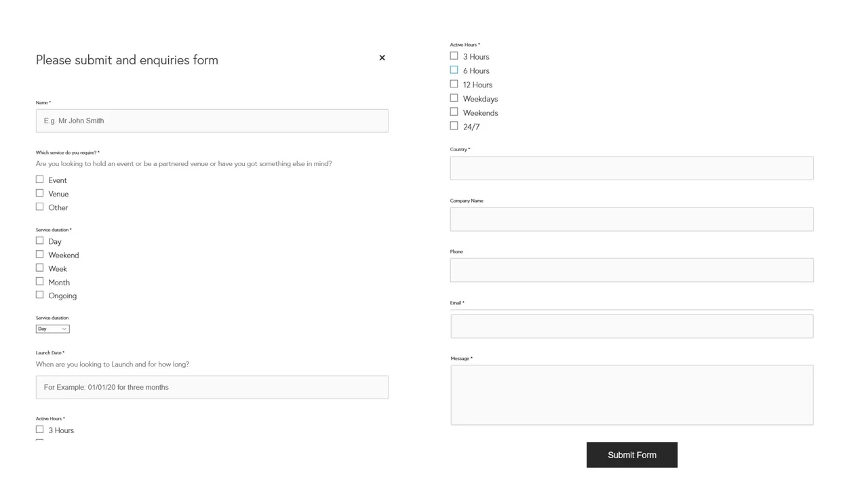Tick the Venue service checkbox

pyautogui.click(x=40, y=193)
